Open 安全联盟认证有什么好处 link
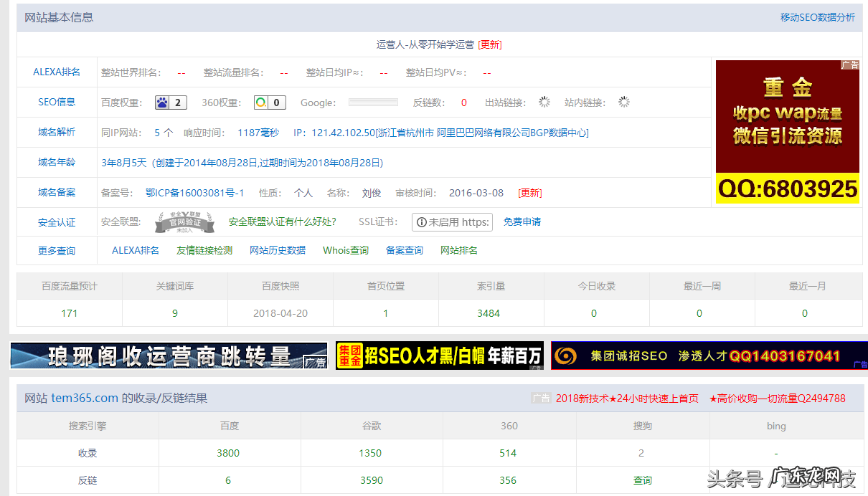This screenshot has width=868, height=496. pos(283,222)
